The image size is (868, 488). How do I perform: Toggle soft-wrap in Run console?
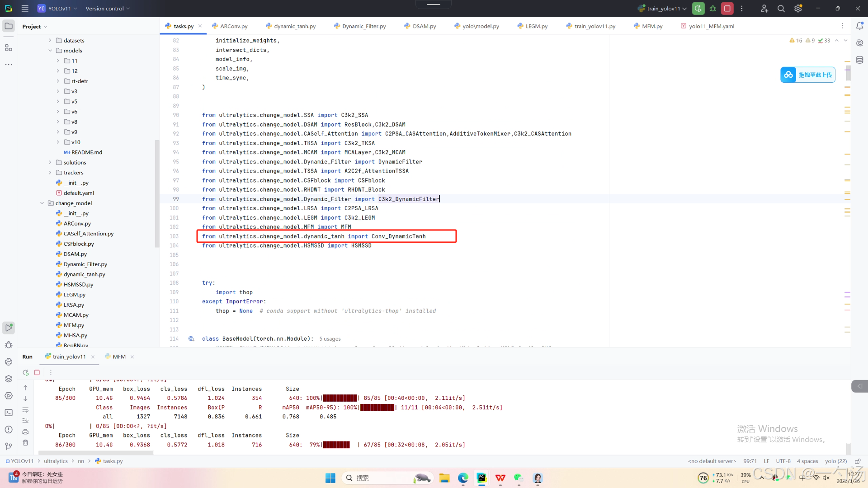[x=26, y=410]
